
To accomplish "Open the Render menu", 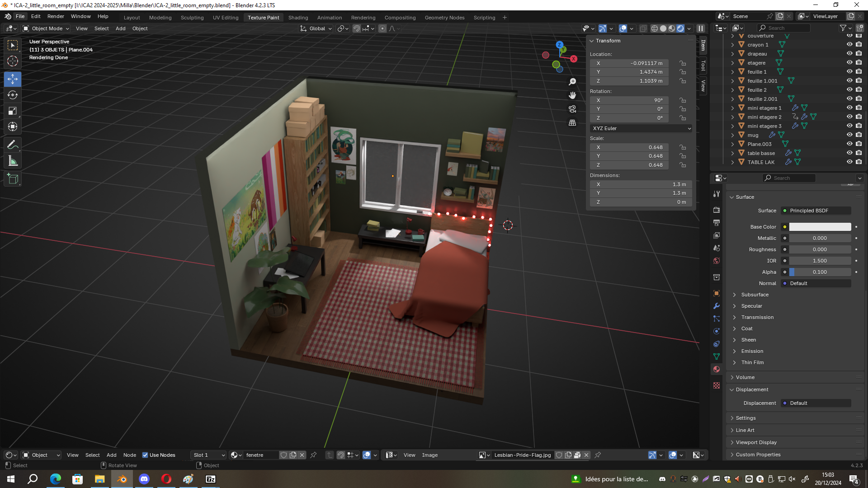I will point(56,16).
